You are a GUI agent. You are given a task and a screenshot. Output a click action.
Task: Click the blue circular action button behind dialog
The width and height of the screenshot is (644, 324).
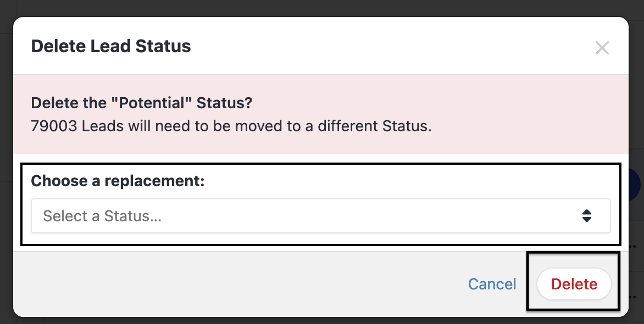pos(637,184)
